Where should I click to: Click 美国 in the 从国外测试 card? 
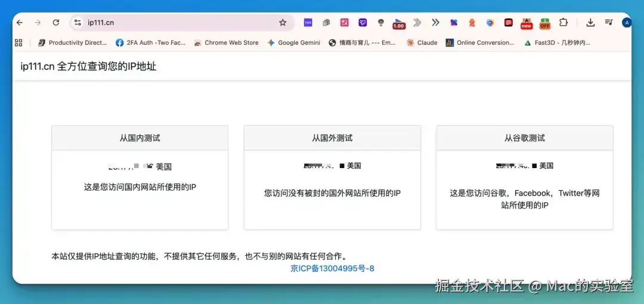pyautogui.click(x=354, y=166)
